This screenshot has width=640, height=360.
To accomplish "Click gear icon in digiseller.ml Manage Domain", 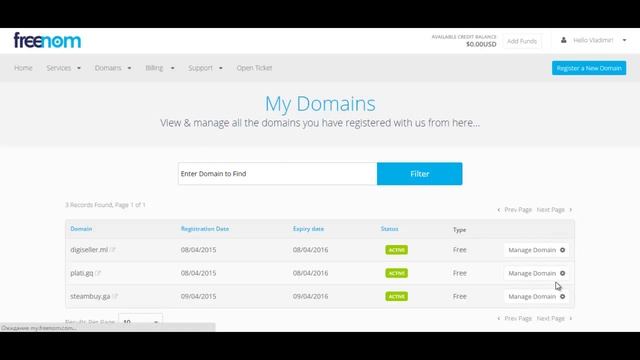I will [562, 250].
